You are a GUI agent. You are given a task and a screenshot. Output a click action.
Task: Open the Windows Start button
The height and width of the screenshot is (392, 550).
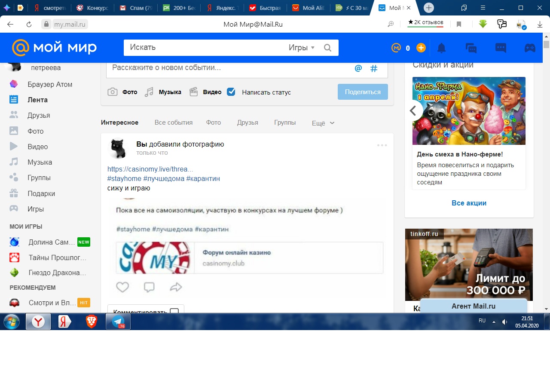(12, 322)
